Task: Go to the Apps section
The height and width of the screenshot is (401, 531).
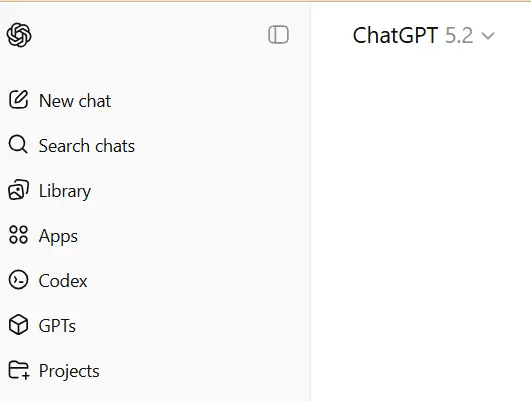Action: pos(58,236)
